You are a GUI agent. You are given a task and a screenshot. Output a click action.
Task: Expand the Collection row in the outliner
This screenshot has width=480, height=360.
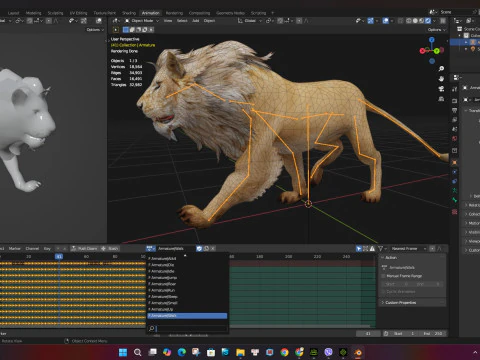[x=460, y=35]
